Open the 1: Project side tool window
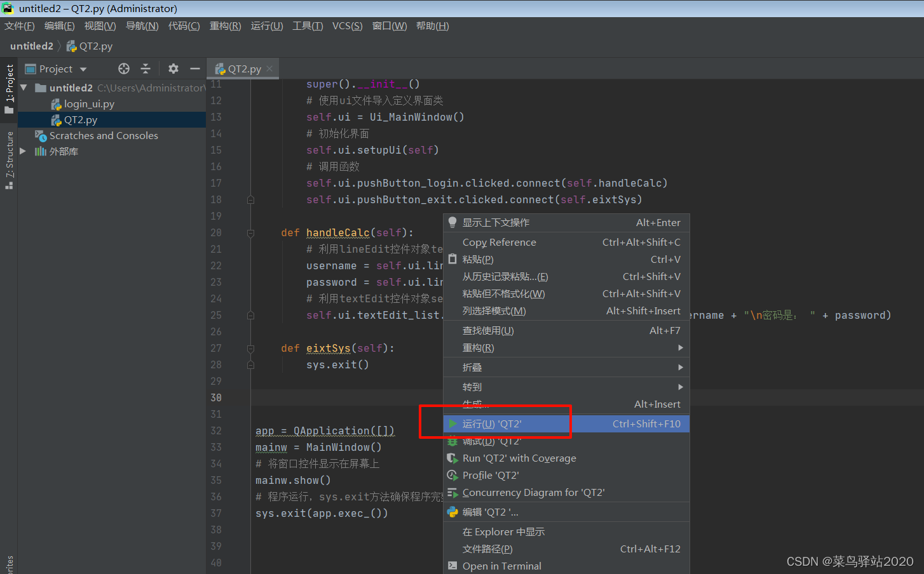The width and height of the screenshot is (924, 574). [x=9, y=89]
